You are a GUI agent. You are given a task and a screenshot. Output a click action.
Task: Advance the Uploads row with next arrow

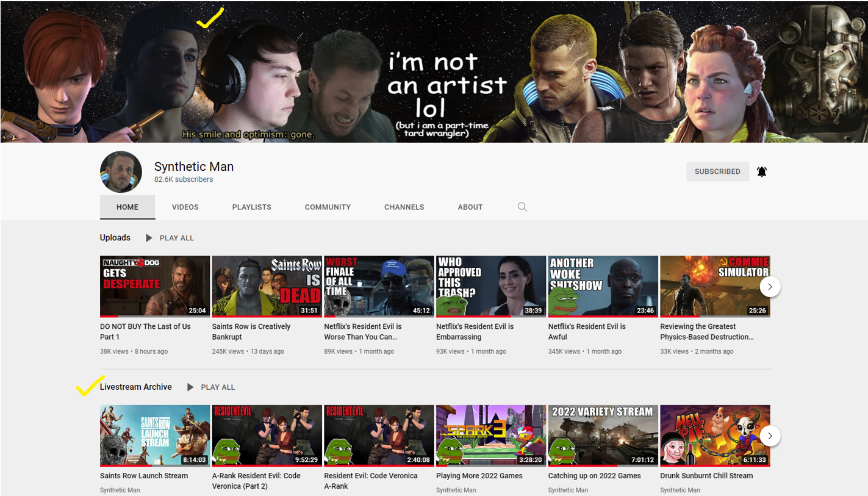[x=770, y=286]
